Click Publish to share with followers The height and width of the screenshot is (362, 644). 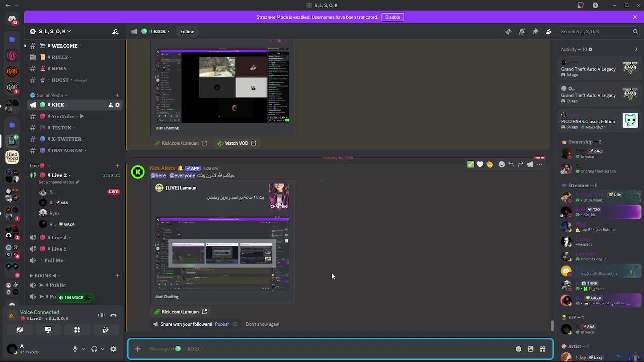(222, 324)
